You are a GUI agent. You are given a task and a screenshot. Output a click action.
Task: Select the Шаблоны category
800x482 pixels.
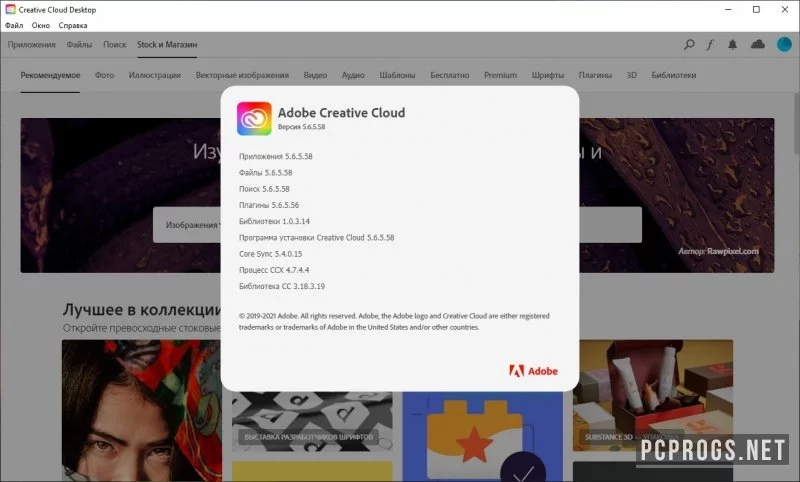[x=397, y=75]
